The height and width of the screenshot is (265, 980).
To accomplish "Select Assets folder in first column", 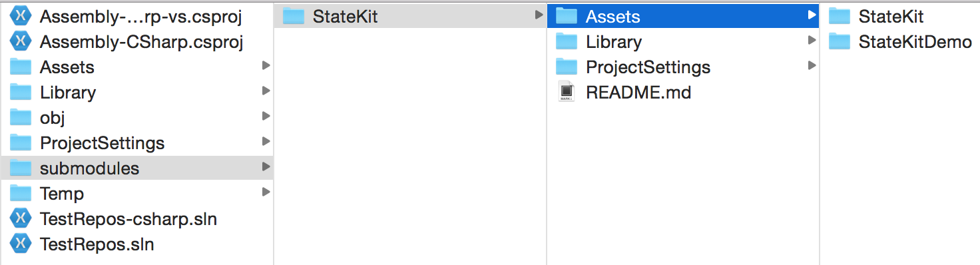I will coord(136,67).
